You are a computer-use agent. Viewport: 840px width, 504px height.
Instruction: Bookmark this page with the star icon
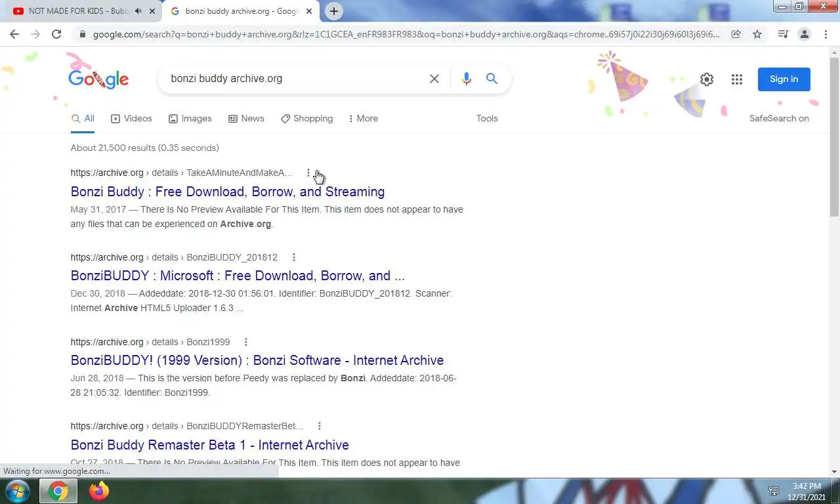click(x=757, y=34)
